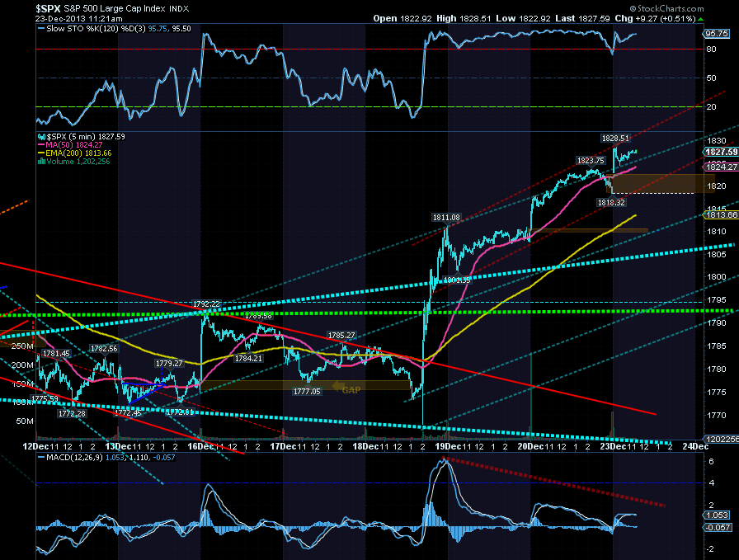Click the 1813.66 EMA tag on right axis
Screen dimensions: 739x560
click(x=721, y=215)
